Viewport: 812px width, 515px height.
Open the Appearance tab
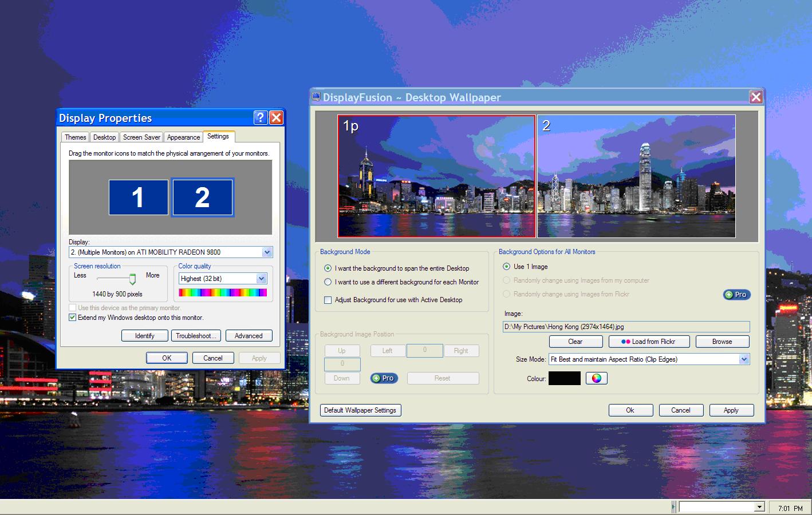183,137
